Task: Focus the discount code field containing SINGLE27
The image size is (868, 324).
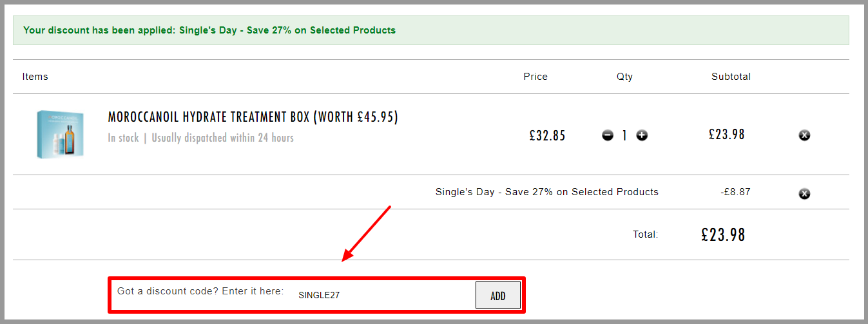Action: 383,296
